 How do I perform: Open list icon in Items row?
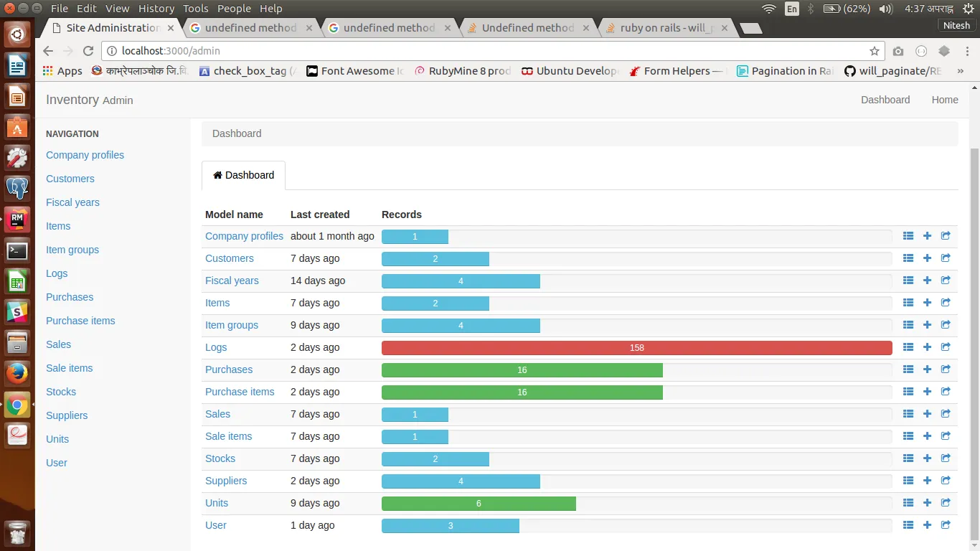point(908,303)
